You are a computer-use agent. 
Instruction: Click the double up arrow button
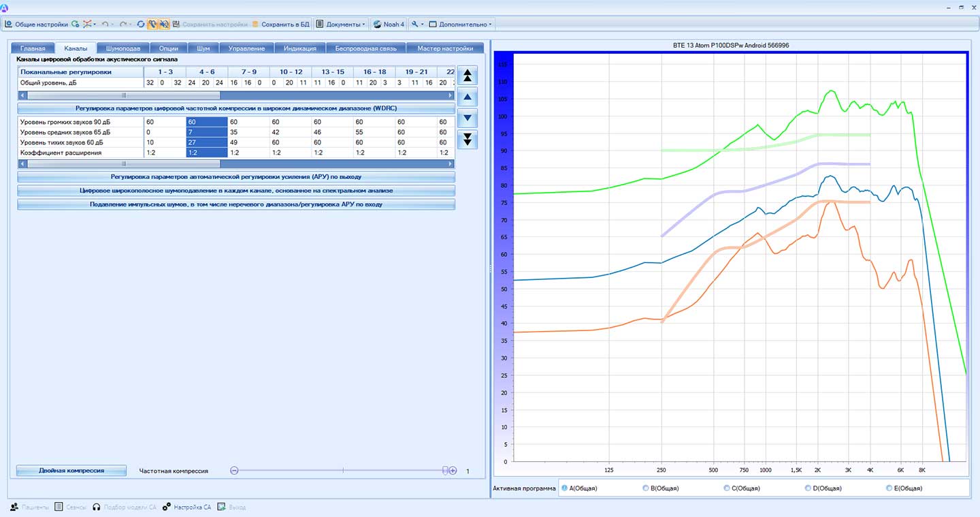pyautogui.click(x=468, y=75)
